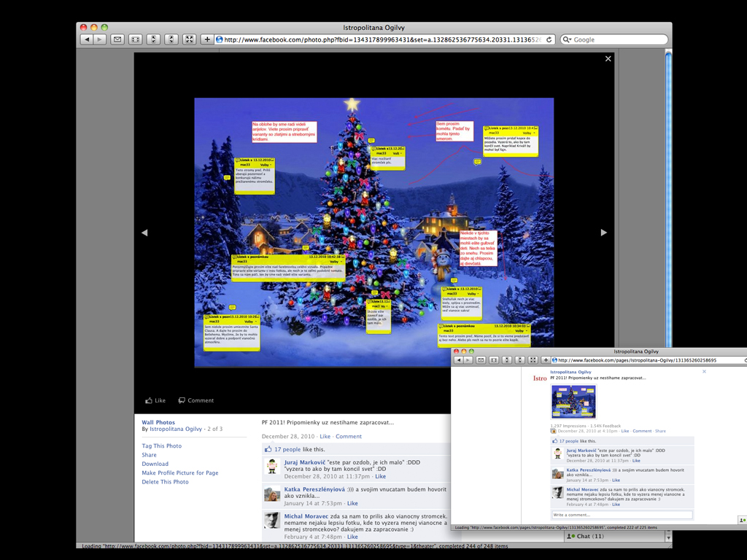Click plus bookmark button beside main address bar
747x560 pixels.
[207, 39]
